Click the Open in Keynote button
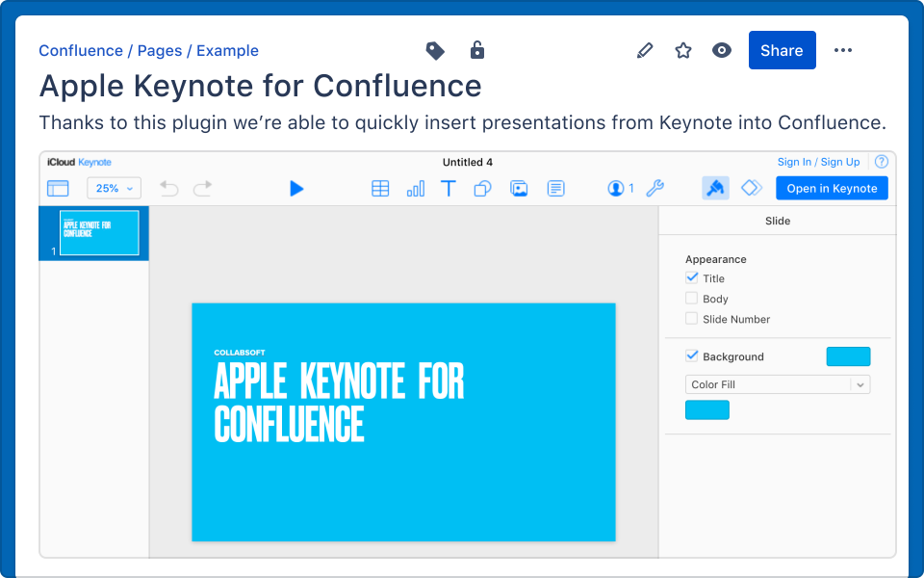This screenshot has height=578, width=924. (x=832, y=189)
